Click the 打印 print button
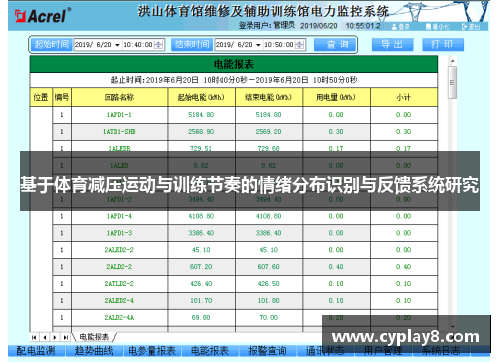The height and width of the screenshot is (362, 500). [443, 45]
